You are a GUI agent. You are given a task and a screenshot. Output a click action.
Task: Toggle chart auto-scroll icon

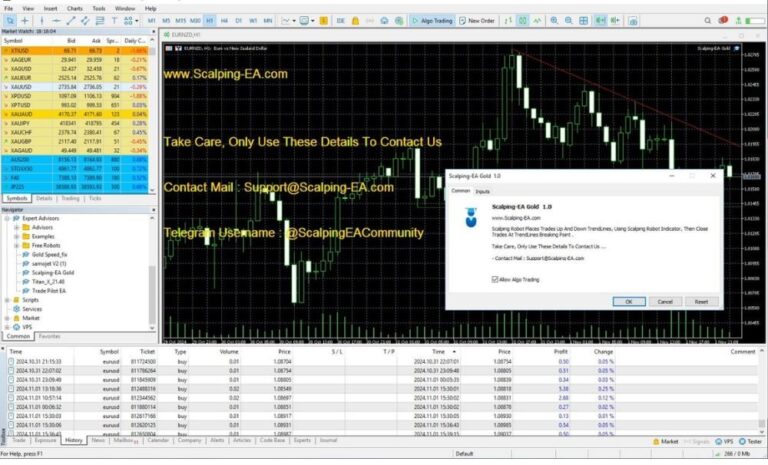point(600,21)
